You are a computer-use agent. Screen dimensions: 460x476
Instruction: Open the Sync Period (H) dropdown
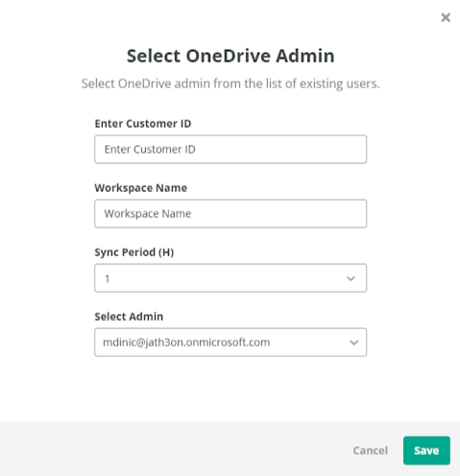click(x=230, y=278)
